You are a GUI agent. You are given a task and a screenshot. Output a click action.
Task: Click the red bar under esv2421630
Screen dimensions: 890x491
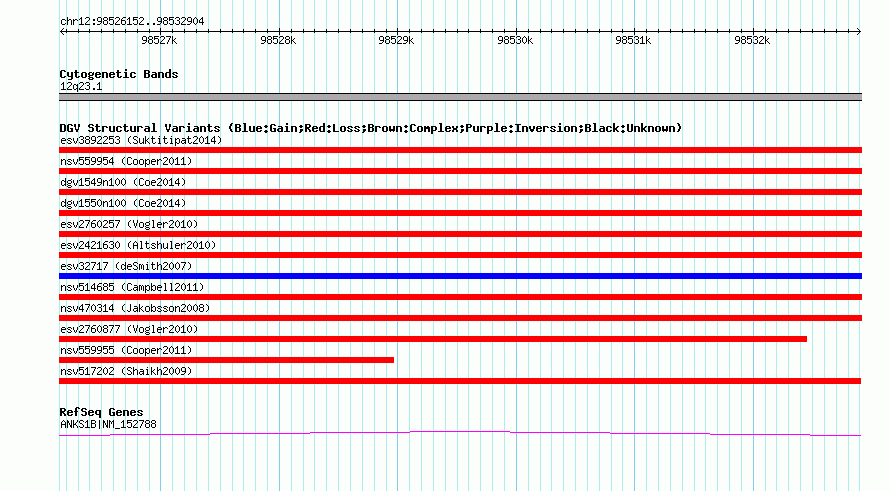pyautogui.click(x=460, y=255)
